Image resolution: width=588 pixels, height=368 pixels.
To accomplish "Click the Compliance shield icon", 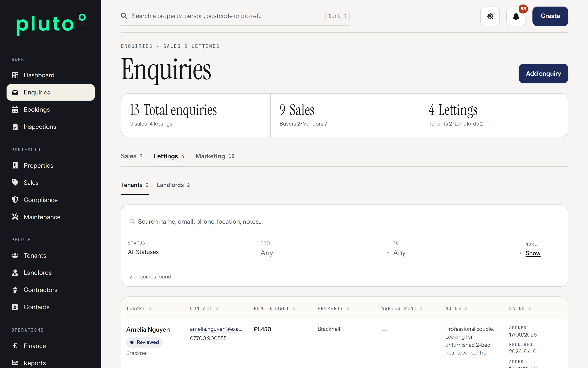I will (15, 200).
